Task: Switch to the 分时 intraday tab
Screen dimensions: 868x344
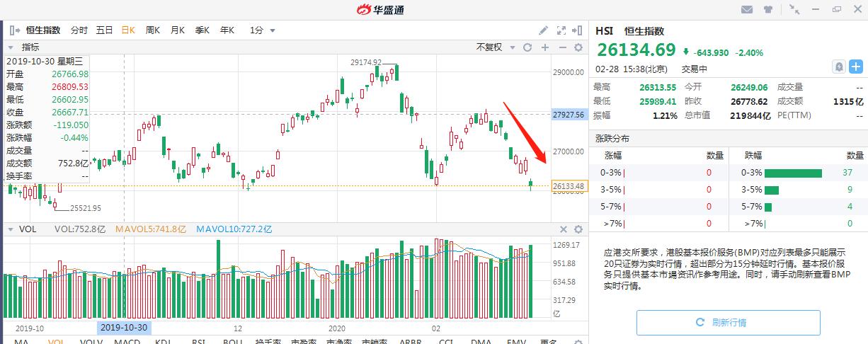Action: point(79,30)
